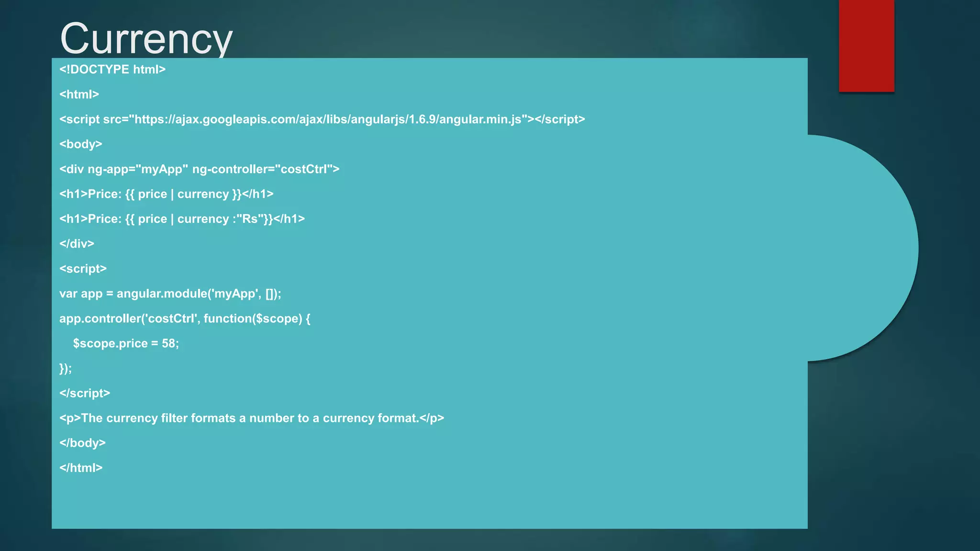This screenshot has height=551, width=980.
Task: Click the <!DOCTYPE html> line
Action: click(x=112, y=69)
